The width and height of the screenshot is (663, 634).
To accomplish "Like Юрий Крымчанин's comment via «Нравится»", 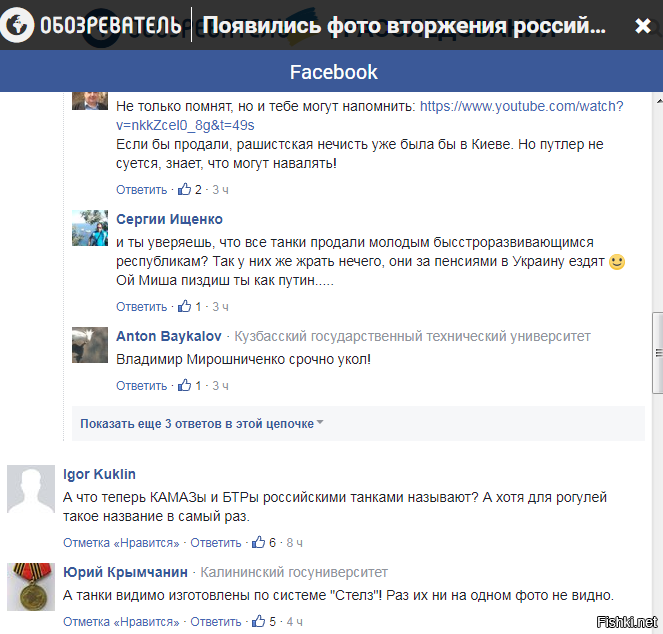I will coord(121,622).
